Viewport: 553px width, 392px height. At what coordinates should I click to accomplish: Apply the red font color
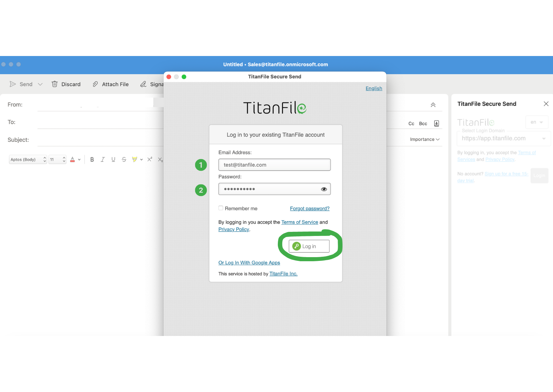[72, 159]
